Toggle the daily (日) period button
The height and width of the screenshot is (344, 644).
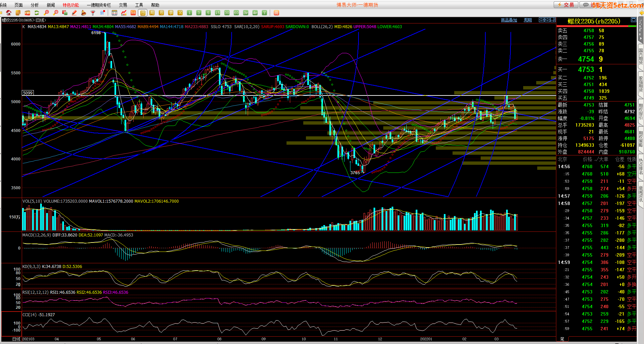143,13
